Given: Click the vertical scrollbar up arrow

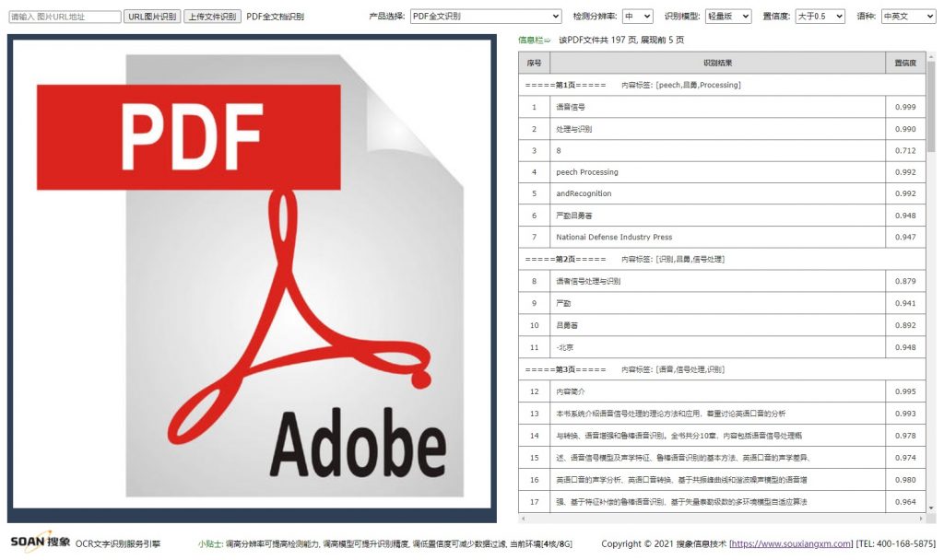Looking at the screenshot, I should pos(931,56).
